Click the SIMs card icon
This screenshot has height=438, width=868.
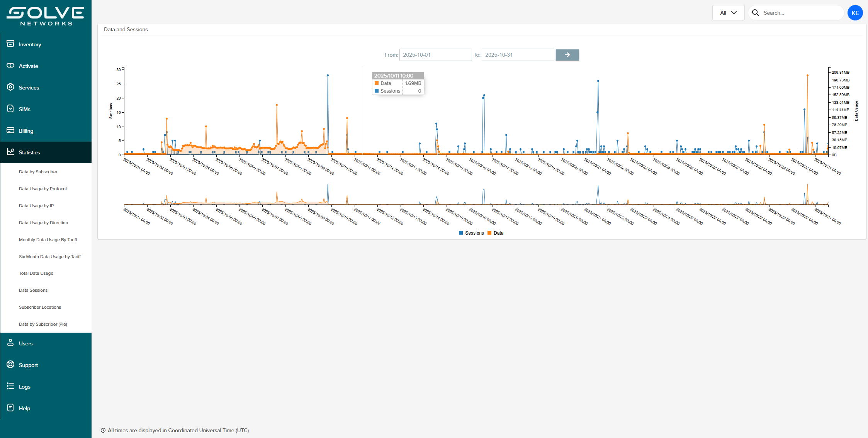click(x=10, y=109)
